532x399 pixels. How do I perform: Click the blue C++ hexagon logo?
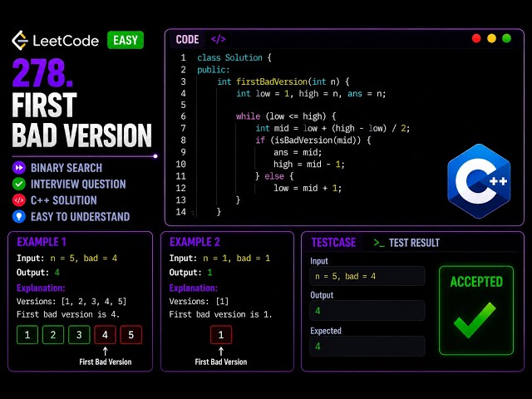tap(479, 181)
